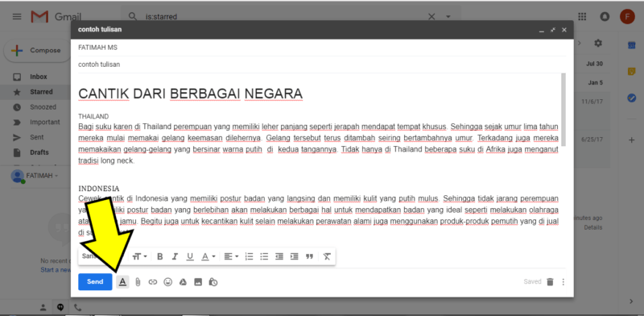This screenshot has width=644, height=316.
Task: Open the Starred folder
Action: (x=41, y=92)
